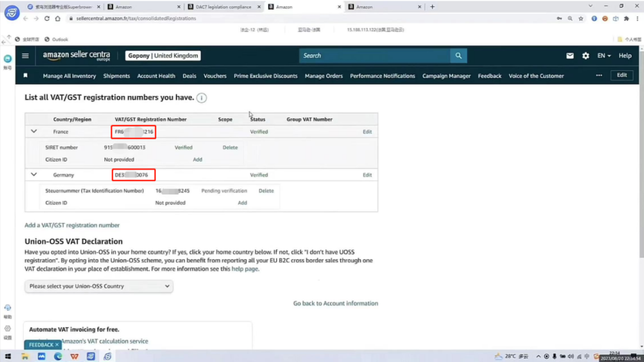Edit the France VAT registration
Screen dimensions: 644x362
(367, 132)
